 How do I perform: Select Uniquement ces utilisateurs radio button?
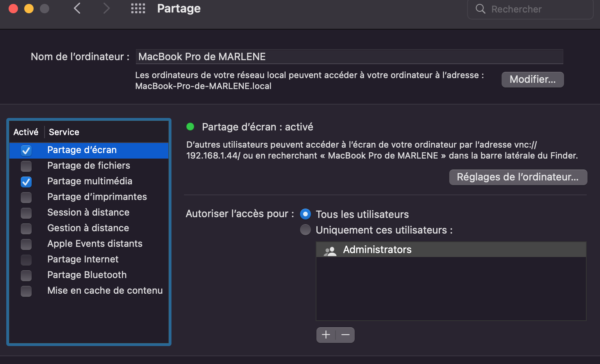[x=305, y=230]
